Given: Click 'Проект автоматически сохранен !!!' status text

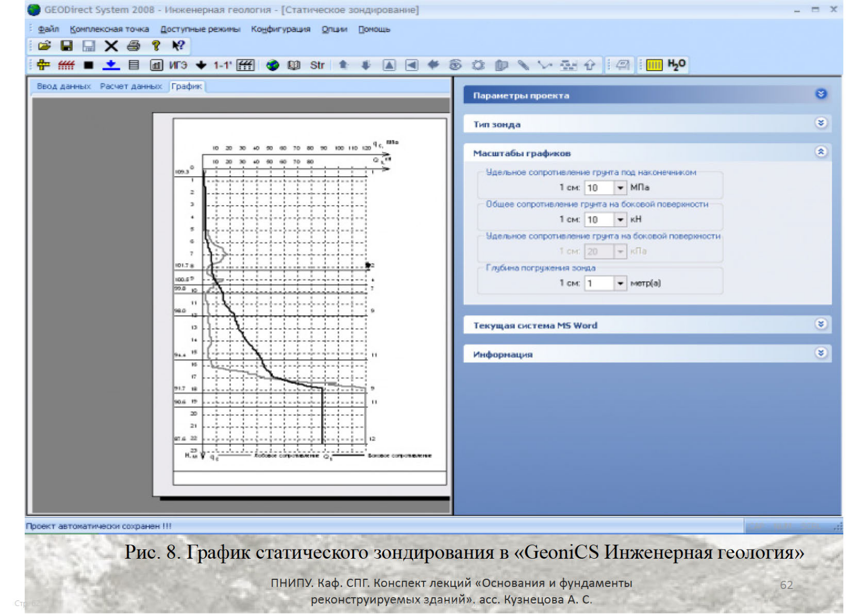Looking at the screenshot, I should 99,526.
